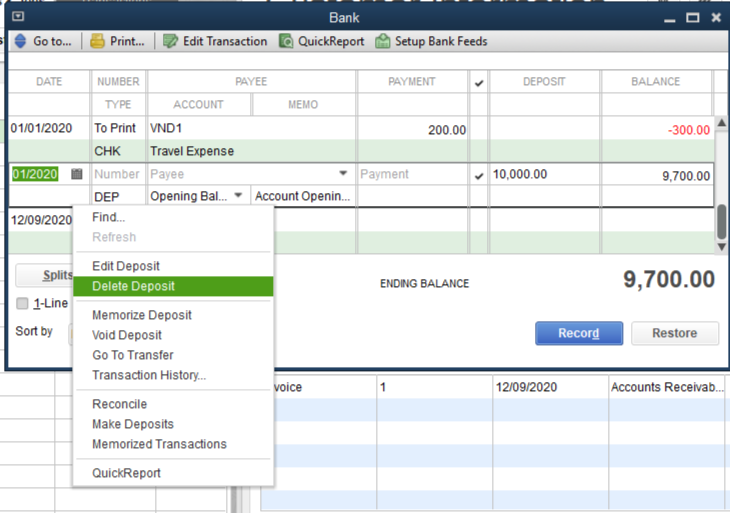The height and width of the screenshot is (513, 730).
Task: Expand the Payee dropdown arrow
Action: pos(343,173)
